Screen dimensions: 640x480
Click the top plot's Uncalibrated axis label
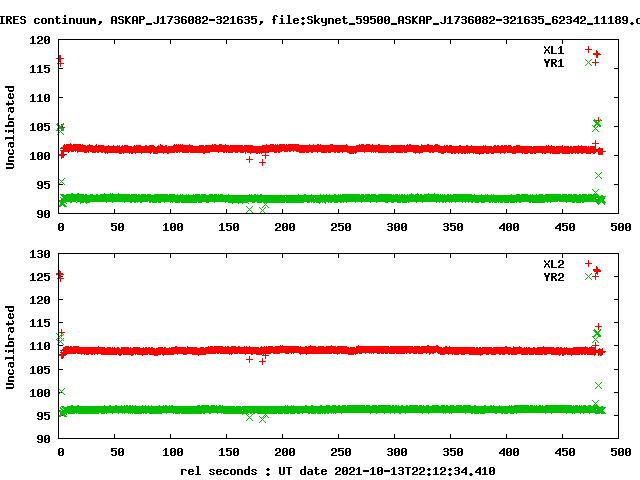point(10,127)
